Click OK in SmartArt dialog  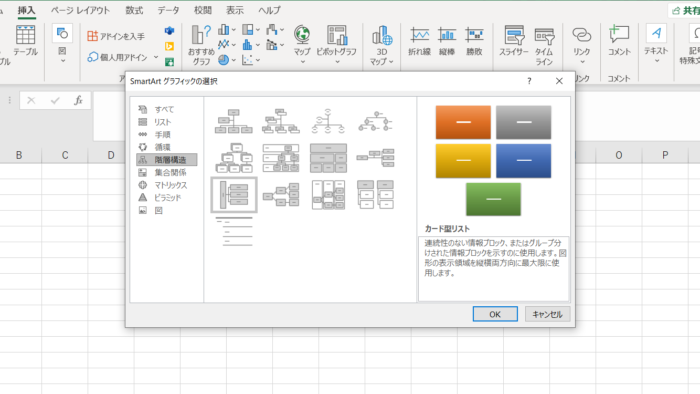(x=495, y=314)
